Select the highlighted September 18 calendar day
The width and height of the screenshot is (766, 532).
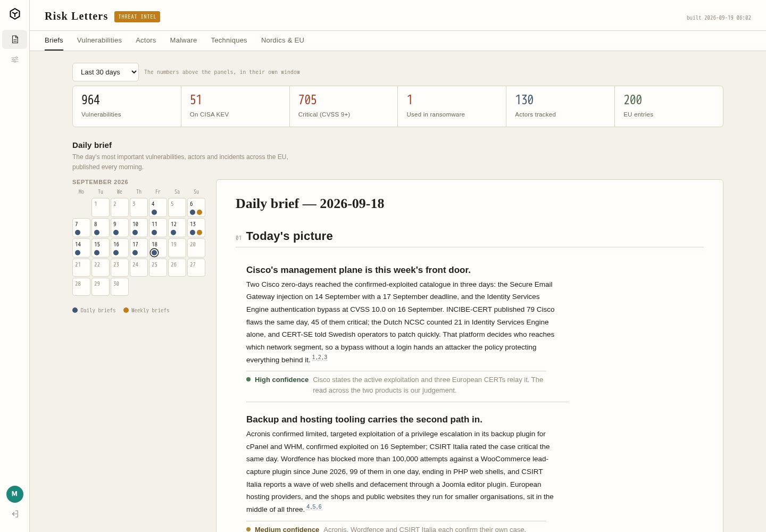pos(158,248)
